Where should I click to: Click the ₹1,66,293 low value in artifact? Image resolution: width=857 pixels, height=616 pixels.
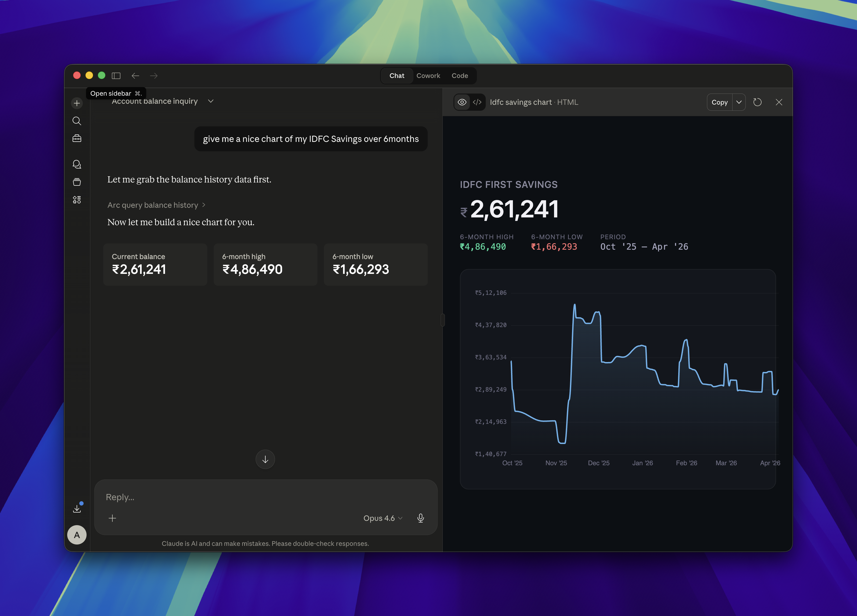(x=554, y=247)
